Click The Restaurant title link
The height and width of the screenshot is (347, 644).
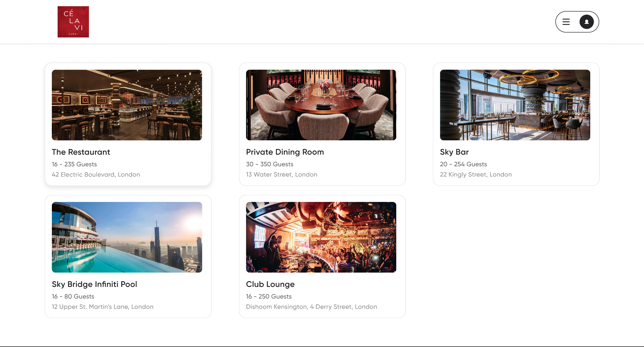[x=81, y=152]
